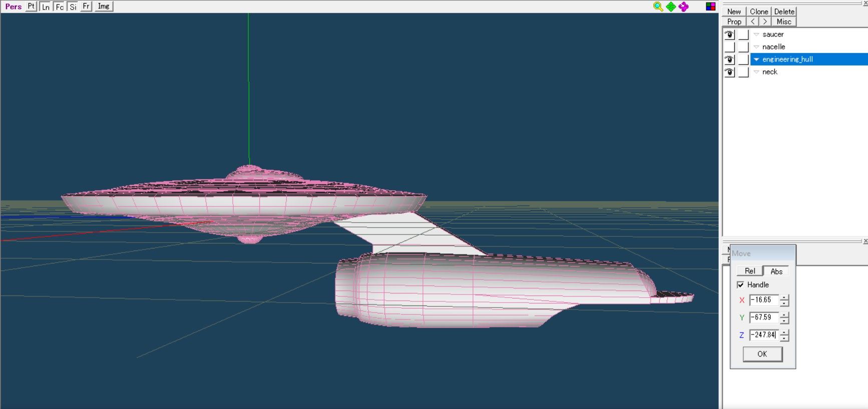The height and width of the screenshot is (409, 868).
Task: Toggle lock box for neck object
Action: (x=743, y=72)
